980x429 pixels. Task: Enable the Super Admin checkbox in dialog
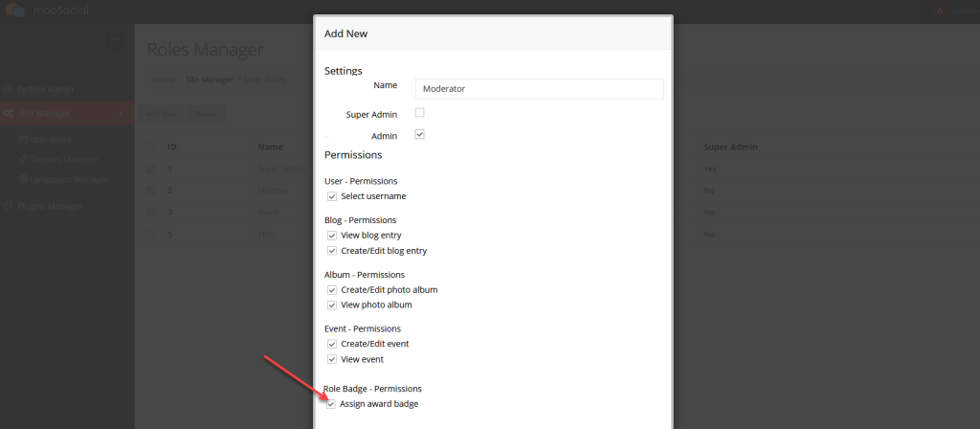(x=420, y=113)
